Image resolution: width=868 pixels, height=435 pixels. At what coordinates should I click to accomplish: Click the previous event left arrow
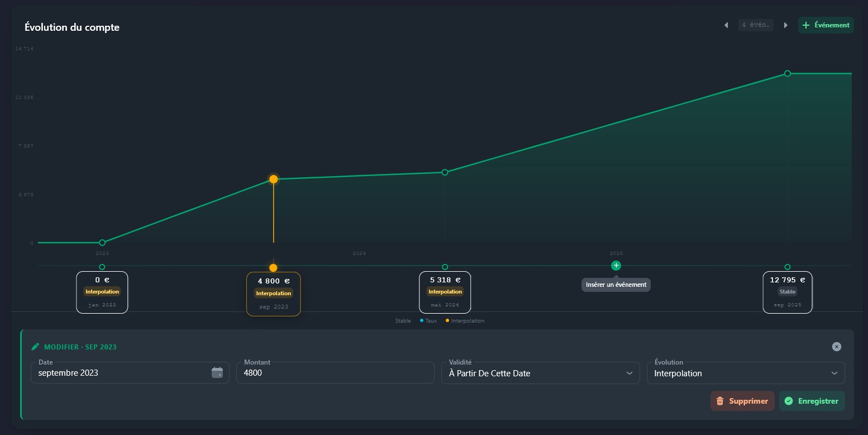coord(726,25)
